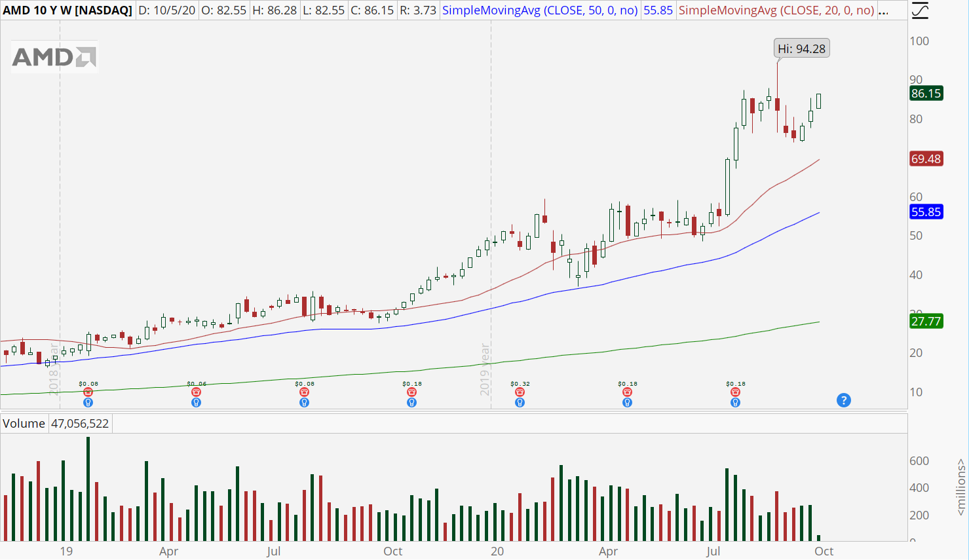Image resolution: width=969 pixels, height=560 pixels.
Task: Open the January 2019 blue lightbulb event icon
Action: coord(88,402)
